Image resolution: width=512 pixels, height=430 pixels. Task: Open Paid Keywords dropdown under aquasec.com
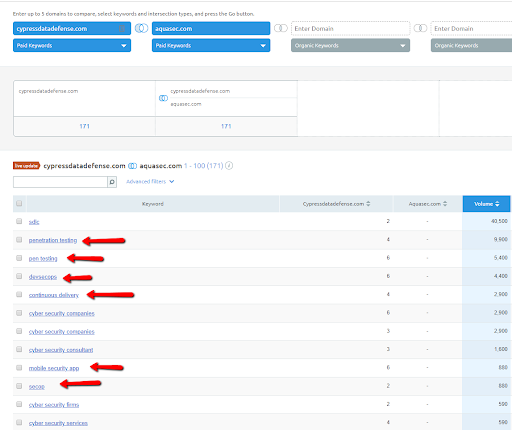point(211,45)
